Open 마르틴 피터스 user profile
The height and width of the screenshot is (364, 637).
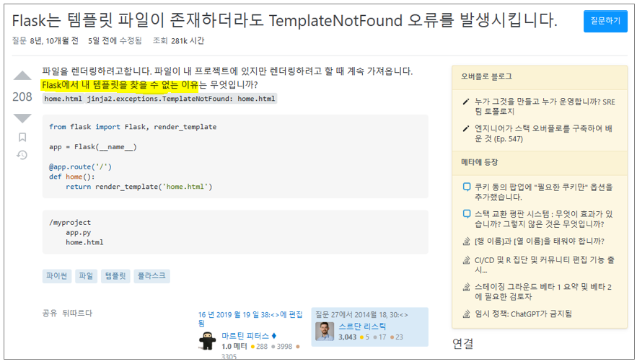coord(245,336)
